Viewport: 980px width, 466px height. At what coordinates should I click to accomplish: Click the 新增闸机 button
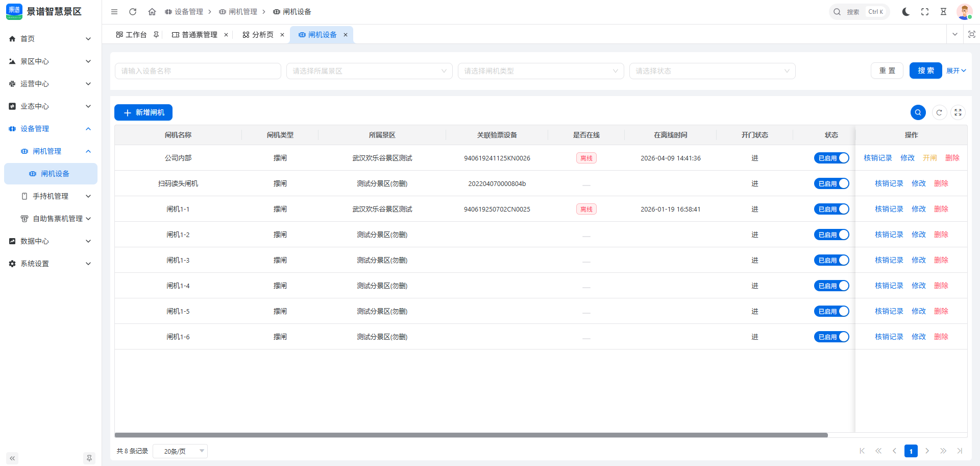pyautogui.click(x=143, y=112)
